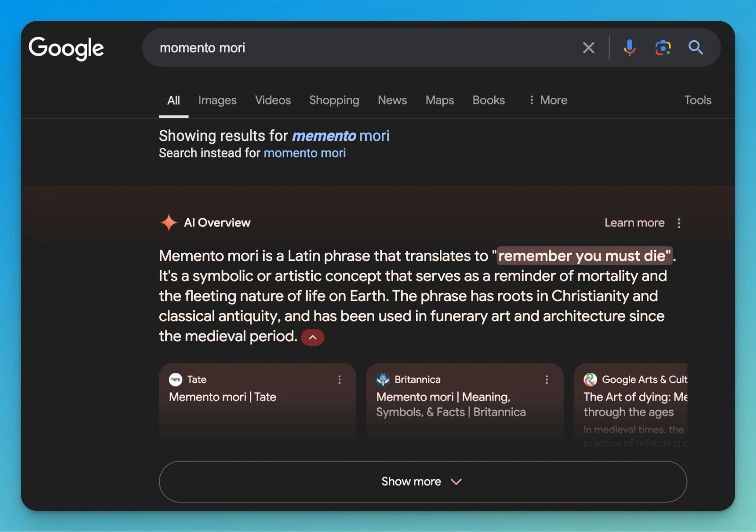Click the AI Overview sparkle icon
Image resolution: width=756 pixels, height=532 pixels.
click(168, 223)
